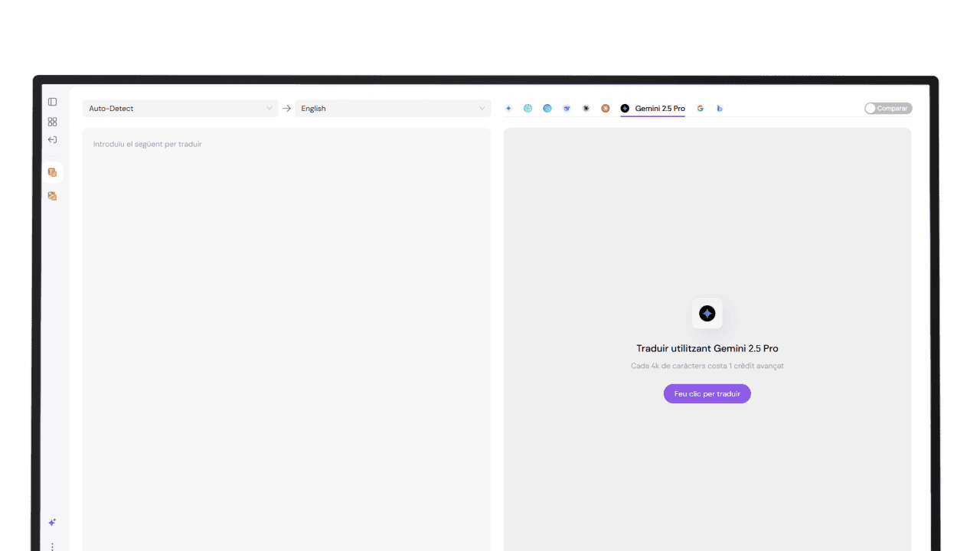
Task: Click the purple sparkle icon in the sidebar
Action: tap(52, 523)
